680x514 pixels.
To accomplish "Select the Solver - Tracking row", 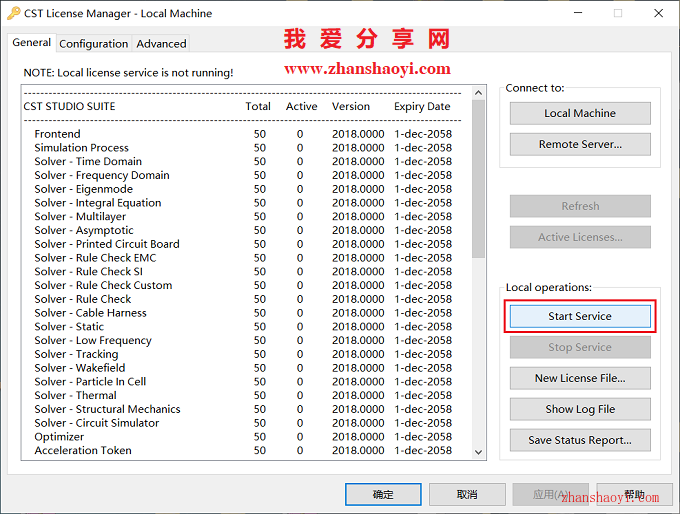I will pos(243,354).
